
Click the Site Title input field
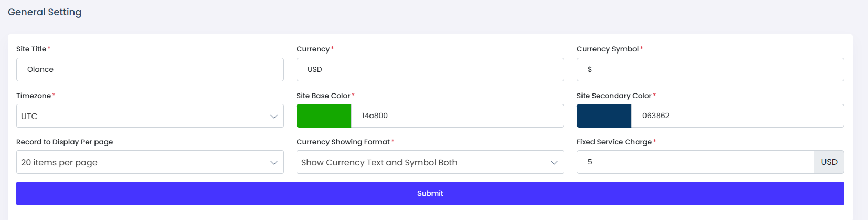coord(150,69)
